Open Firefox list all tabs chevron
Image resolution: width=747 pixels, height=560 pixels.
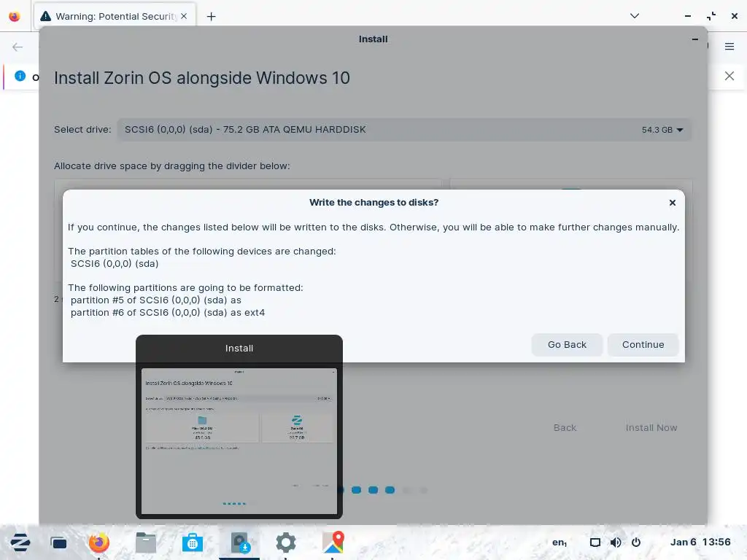tap(634, 16)
